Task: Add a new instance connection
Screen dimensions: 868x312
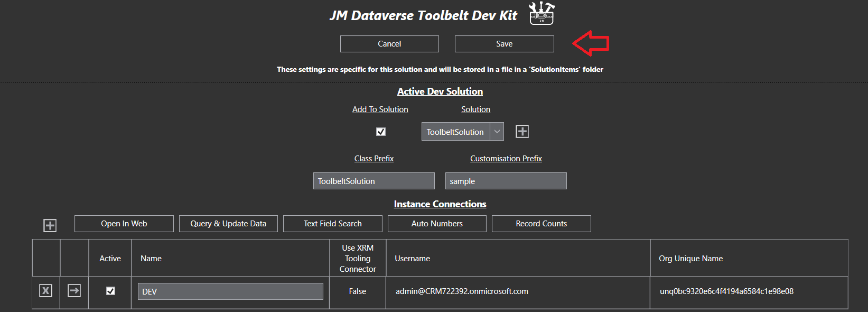Action: point(50,226)
